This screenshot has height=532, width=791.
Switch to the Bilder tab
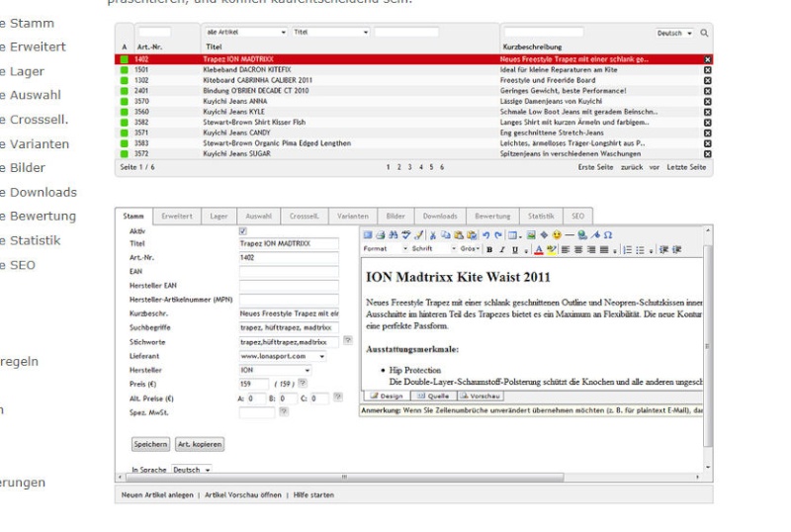395,216
